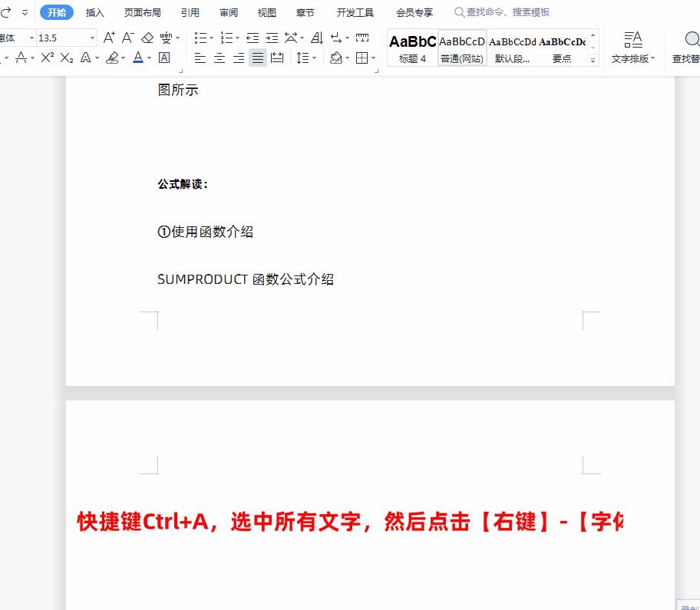Click the character border icon
This screenshot has height=610, width=700.
click(x=163, y=58)
